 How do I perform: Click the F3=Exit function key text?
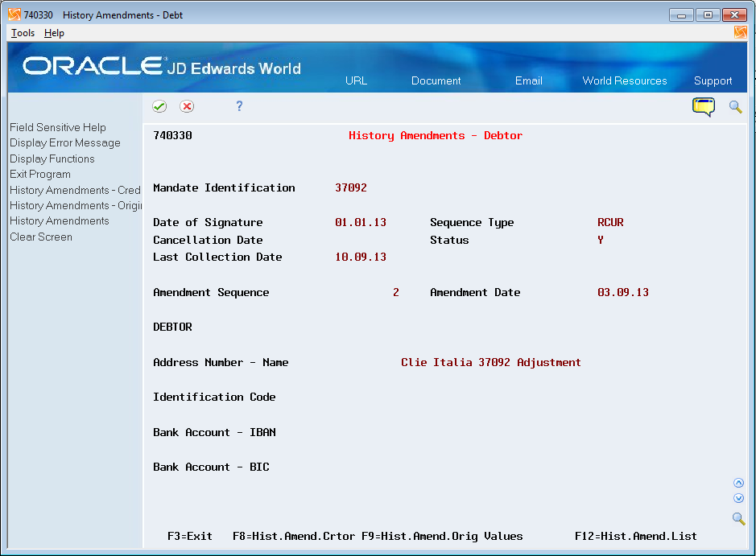click(190, 536)
